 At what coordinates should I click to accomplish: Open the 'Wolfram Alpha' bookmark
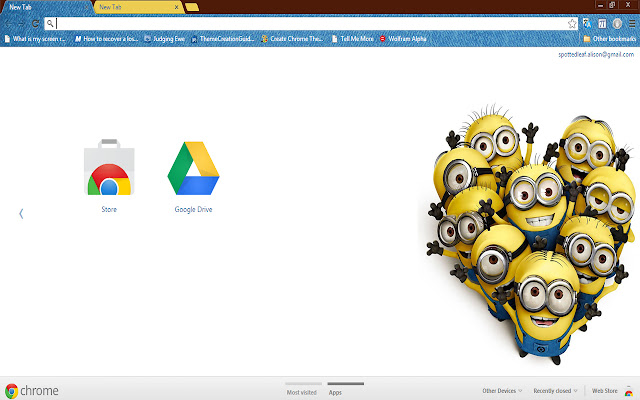point(403,39)
